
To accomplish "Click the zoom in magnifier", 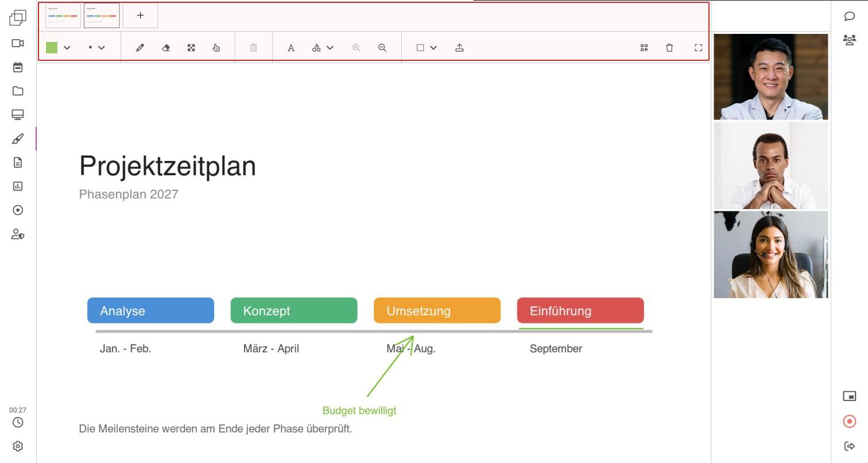I will (x=356, y=48).
